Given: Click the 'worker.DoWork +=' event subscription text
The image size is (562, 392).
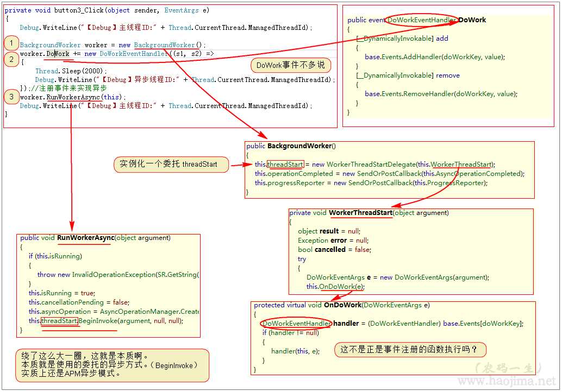Looking at the screenshot, I should tap(50, 54).
